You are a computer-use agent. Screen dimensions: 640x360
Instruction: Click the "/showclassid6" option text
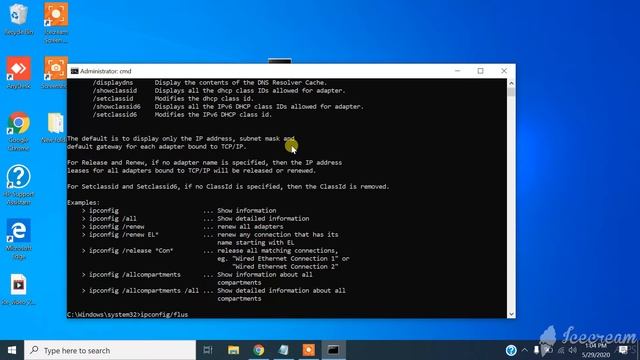click(x=116, y=107)
